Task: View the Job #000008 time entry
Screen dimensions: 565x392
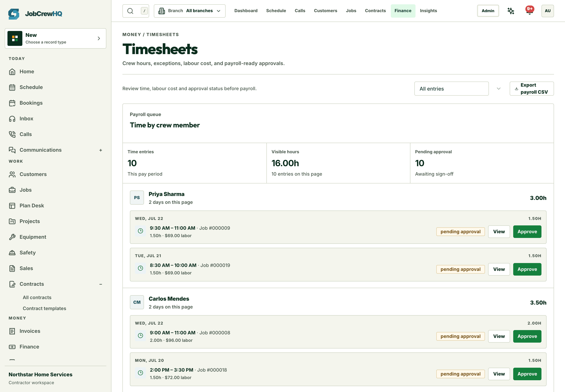Action: 499,336
